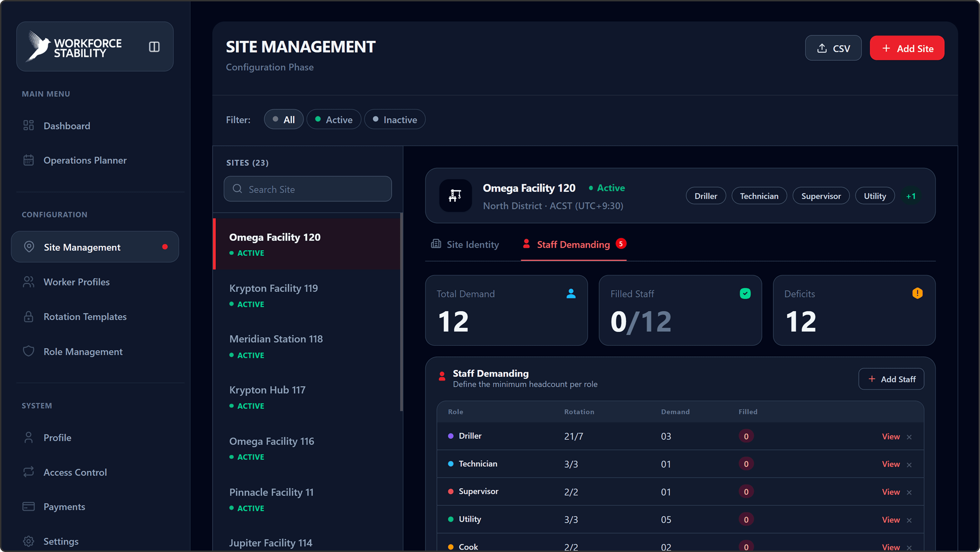Click the Utility role tag
The width and height of the screenshot is (980, 552).
click(875, 196)
